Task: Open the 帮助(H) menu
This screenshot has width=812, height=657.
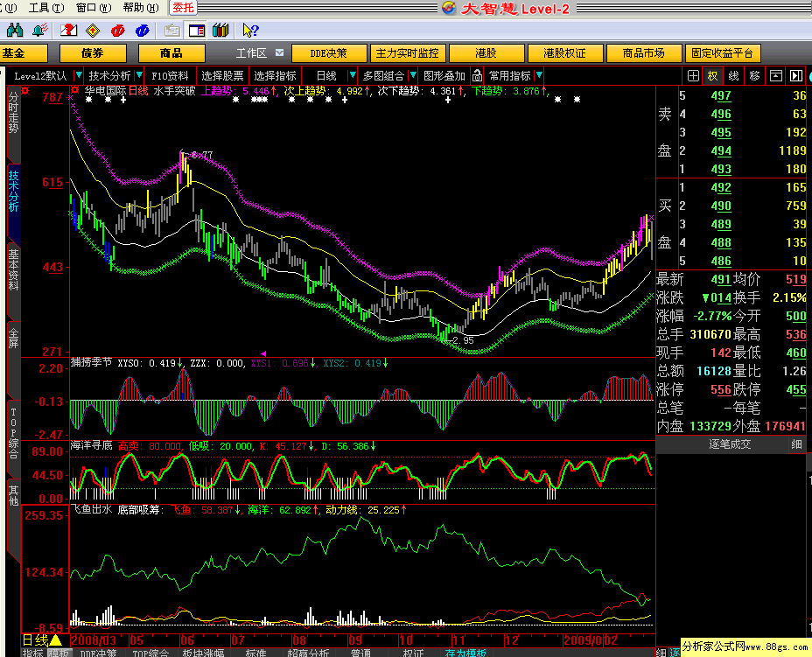Action: click(141, 8)
